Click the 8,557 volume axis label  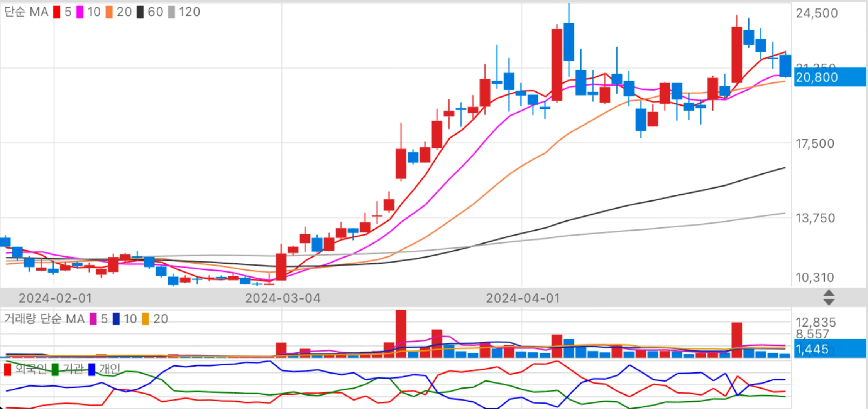(812, 334)
